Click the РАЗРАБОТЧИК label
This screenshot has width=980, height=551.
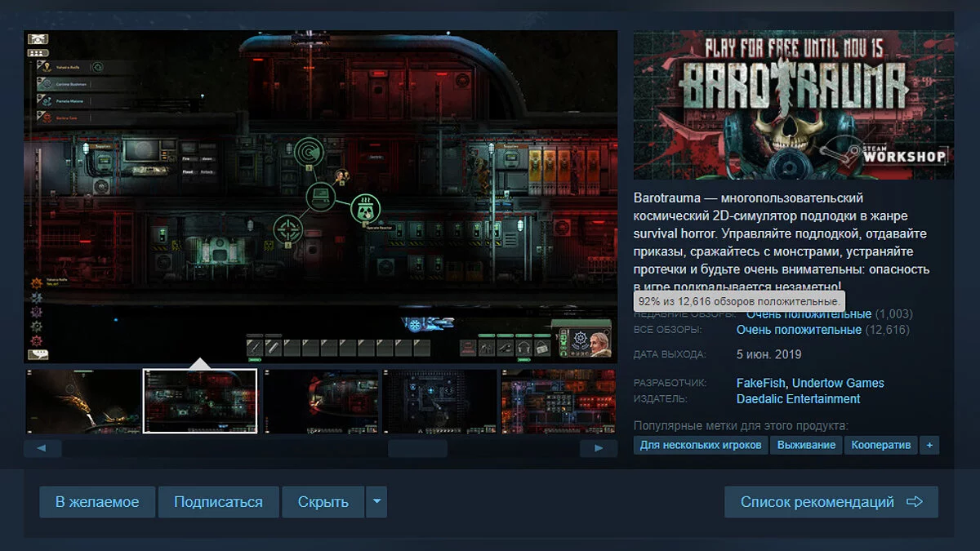coord(670,384)
